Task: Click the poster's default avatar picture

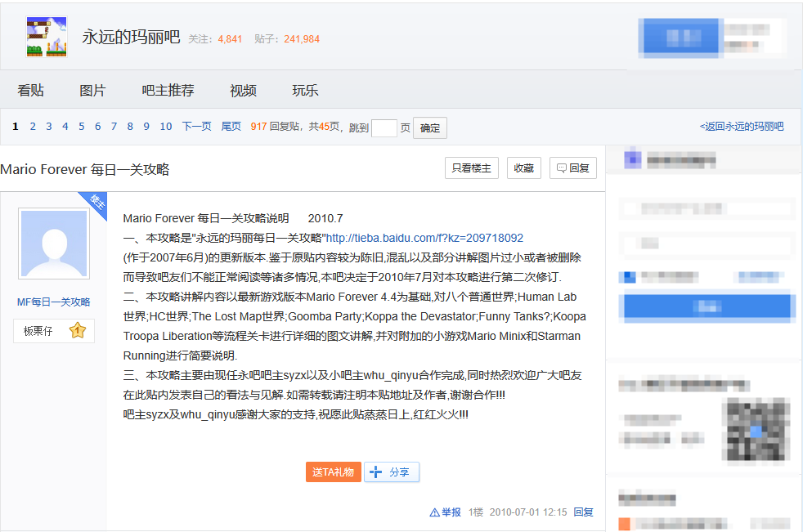Action: pos(54,244)
